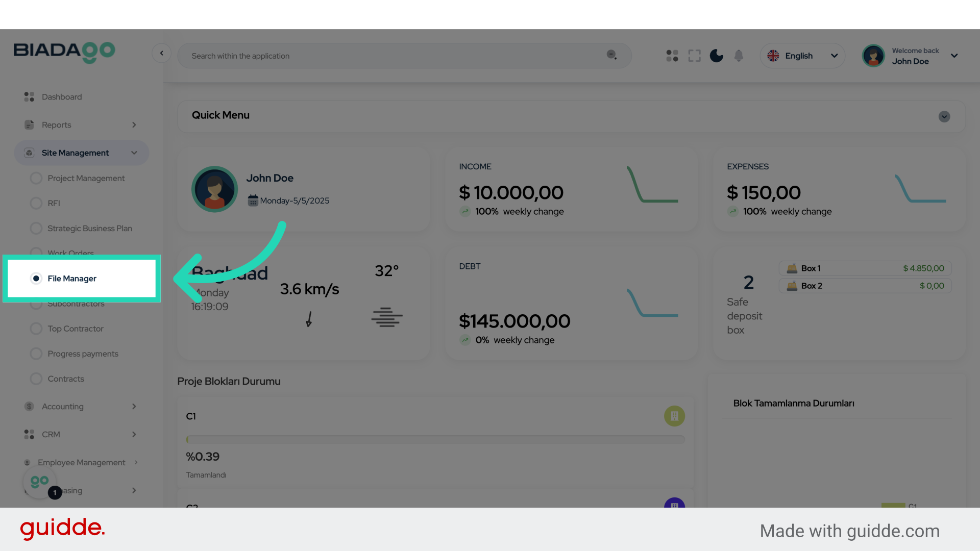Click the BIADAGO logo
This screenshot has width=980, height=551.
pos(64,52)
